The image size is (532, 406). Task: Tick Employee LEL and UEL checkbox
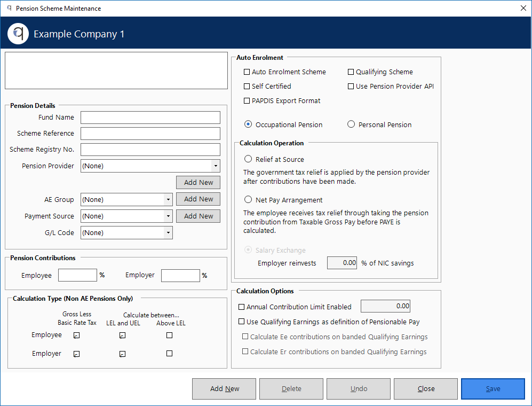point(123,335)
